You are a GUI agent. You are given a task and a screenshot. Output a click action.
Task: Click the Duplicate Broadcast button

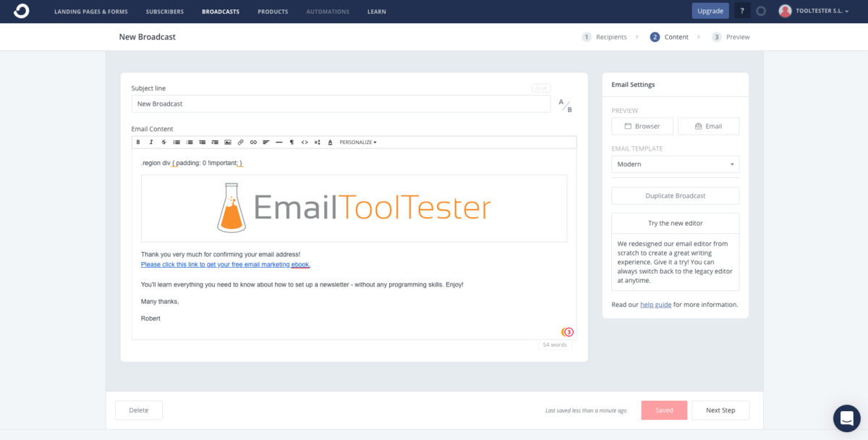(675, 196)
